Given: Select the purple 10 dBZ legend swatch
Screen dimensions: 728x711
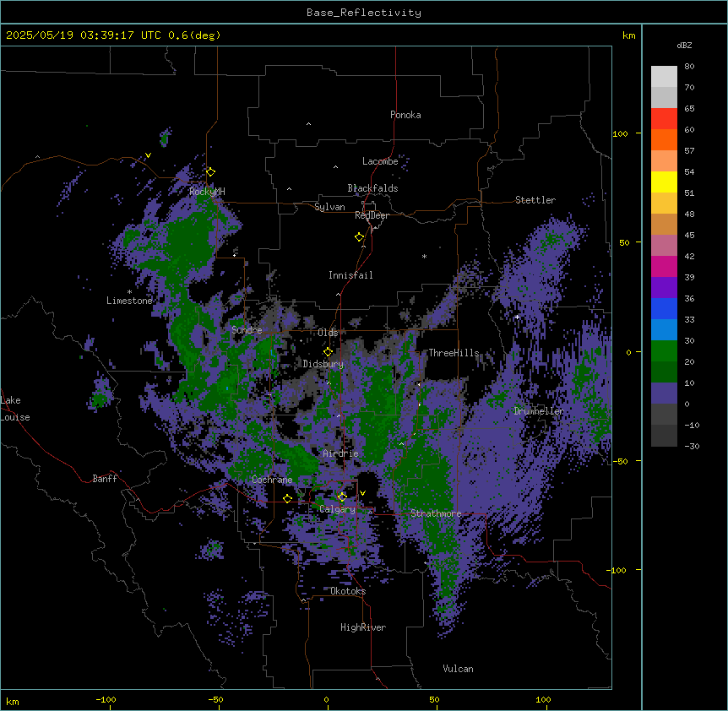Looking at the screenshot, I should (664, 393).
